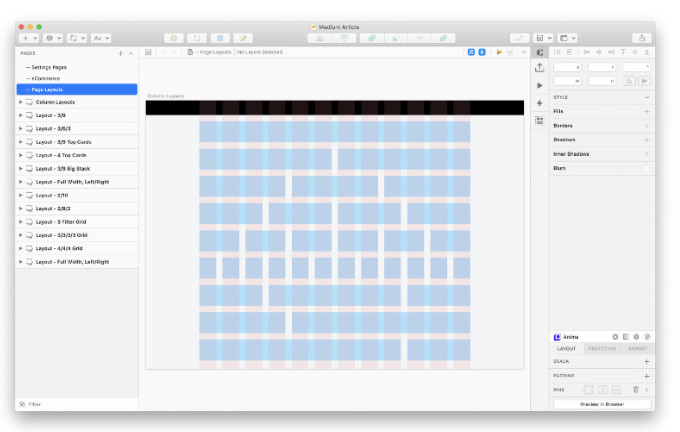680x432 pixels.
Task: Select Layout - 3 Filter Grid artboard
Action: click(x=77, y=222)
